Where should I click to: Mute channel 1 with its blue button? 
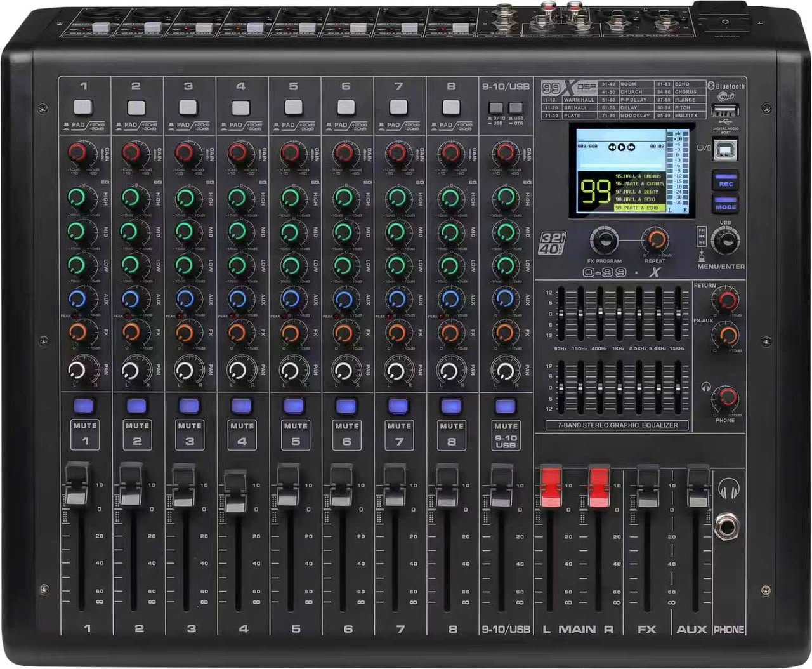click(84, 406)
